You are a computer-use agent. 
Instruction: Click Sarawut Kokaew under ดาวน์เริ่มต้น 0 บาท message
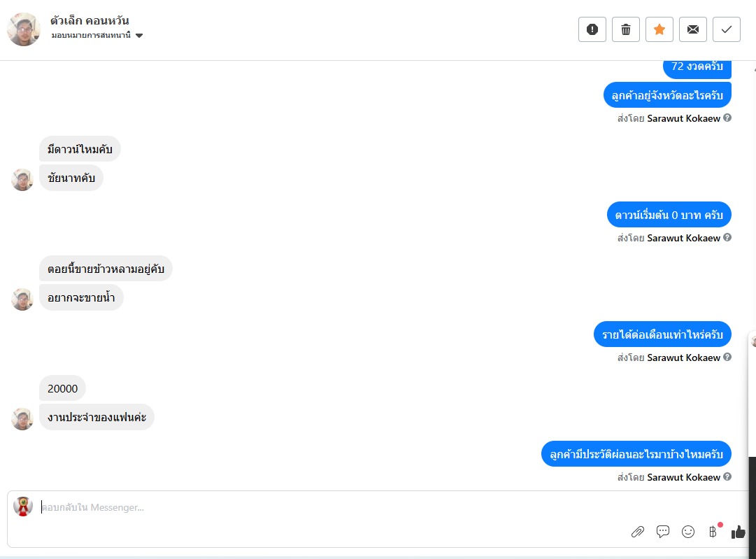tap(683, 238)
